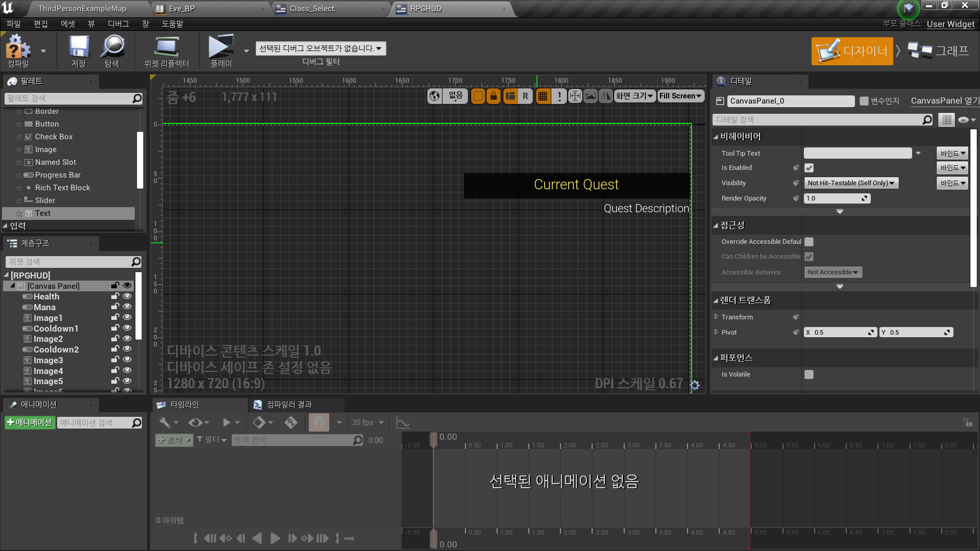Viewport: 980px width, 551px height.
Task: Edit the Render Opacity value field
Action: click(x=835, y=198)
